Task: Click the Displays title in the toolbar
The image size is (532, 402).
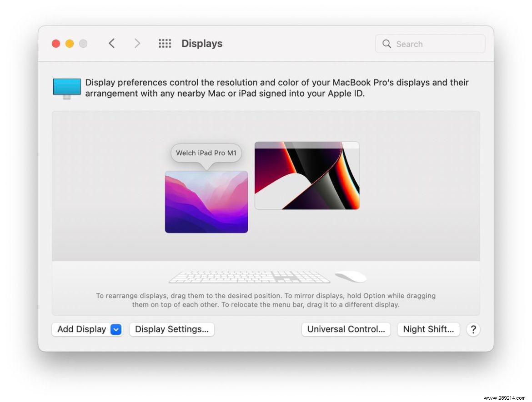Action: (x=201, y=43)
